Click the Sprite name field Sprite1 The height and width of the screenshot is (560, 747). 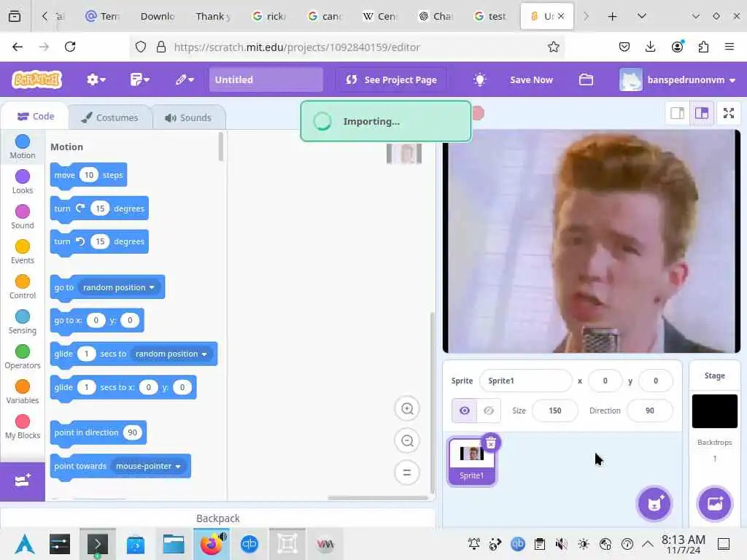525,381
